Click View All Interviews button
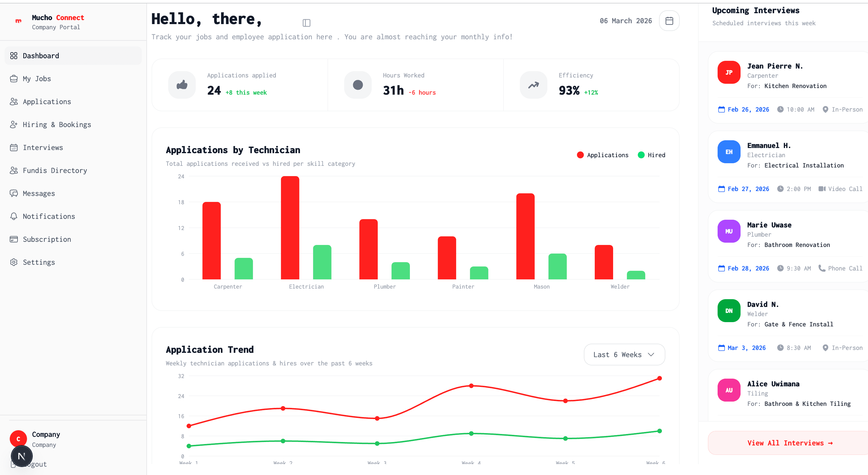The image size is (868, 475). click(x=790, y=443)
